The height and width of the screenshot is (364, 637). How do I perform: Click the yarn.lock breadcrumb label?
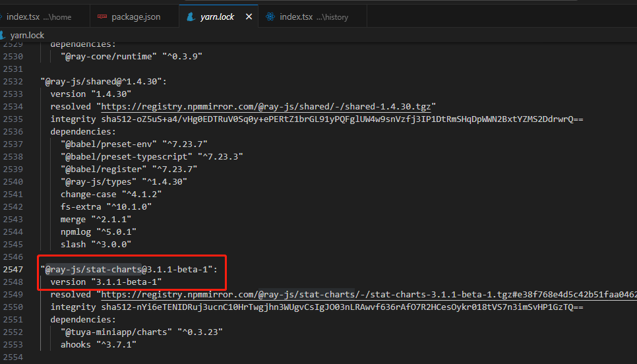pos(27,35)
